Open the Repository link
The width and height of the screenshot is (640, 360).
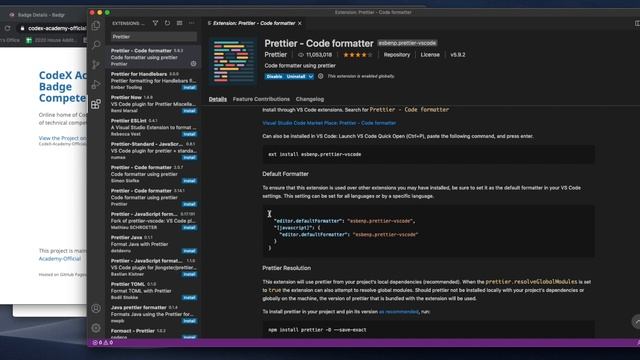pyautogui.click(x=397, y=55)
